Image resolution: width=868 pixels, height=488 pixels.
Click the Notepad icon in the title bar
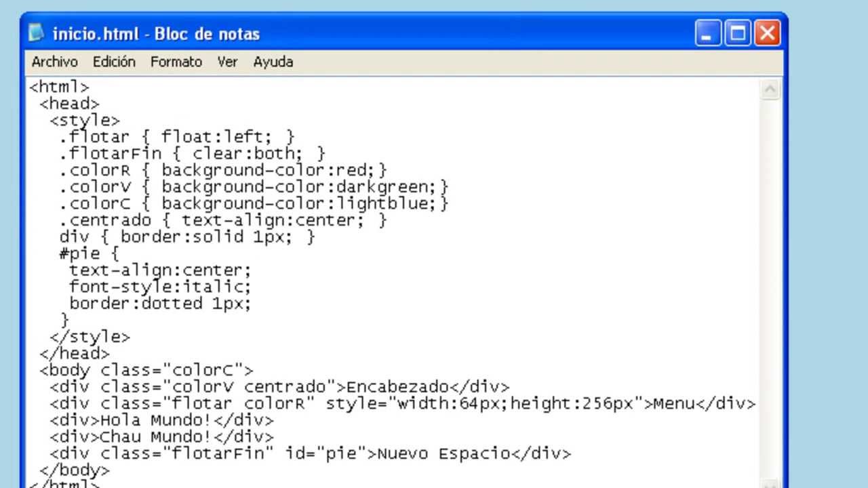point(37,33)
